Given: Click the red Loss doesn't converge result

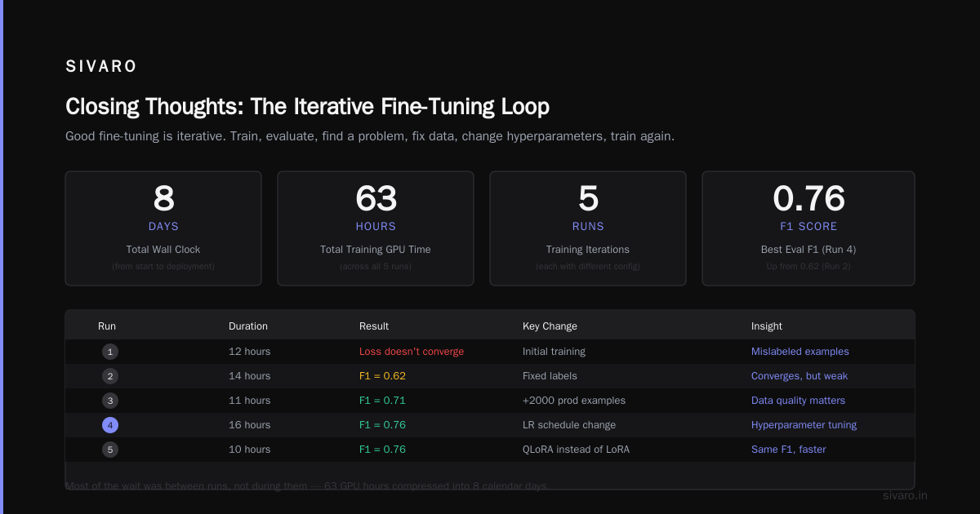Looking at the screenshot, I should (412, 352).
